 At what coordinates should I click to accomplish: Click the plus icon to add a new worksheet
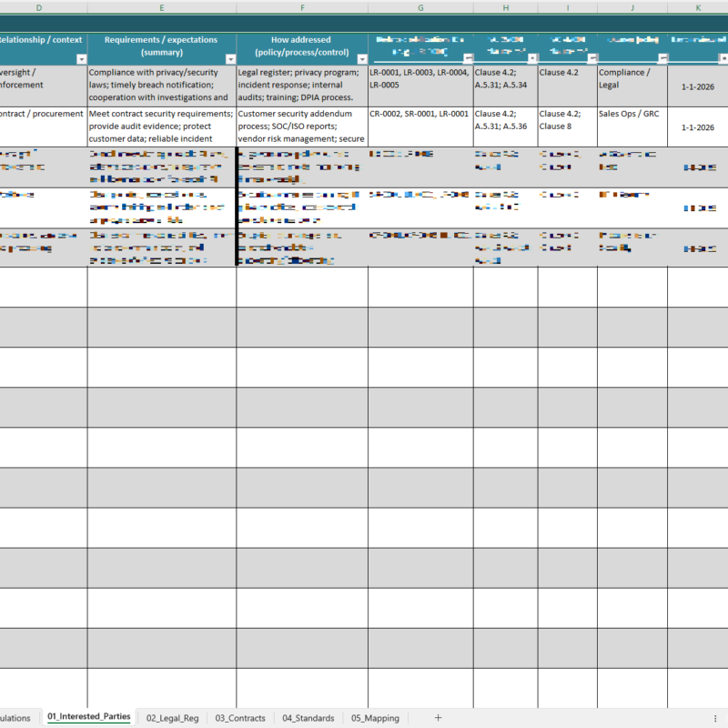click(439, 717)
